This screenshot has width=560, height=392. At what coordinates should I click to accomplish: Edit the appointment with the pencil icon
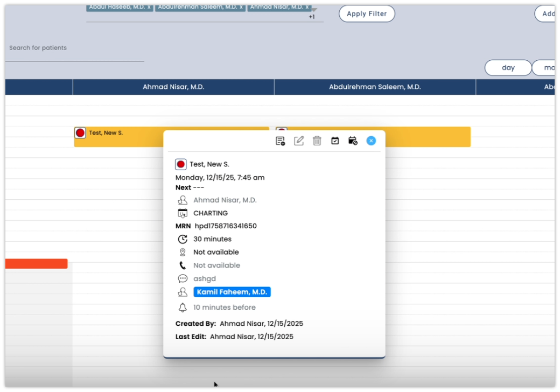298,141
